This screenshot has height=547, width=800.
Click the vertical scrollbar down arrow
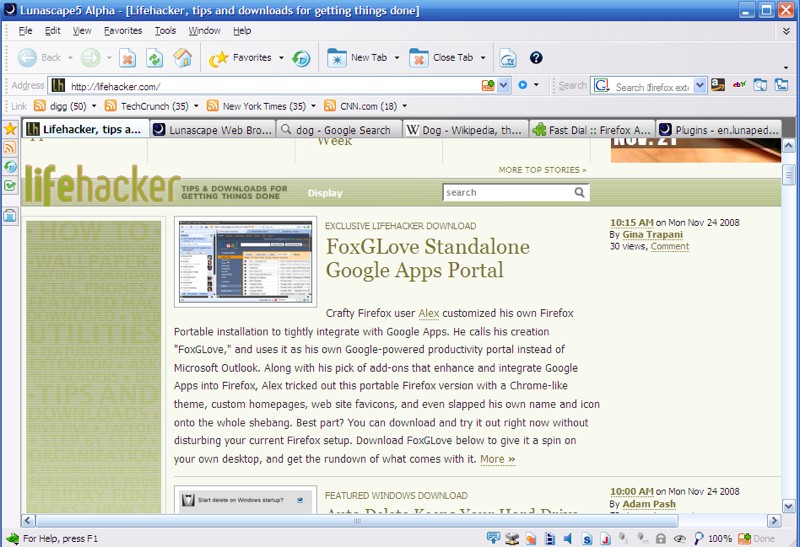(789, 506)
